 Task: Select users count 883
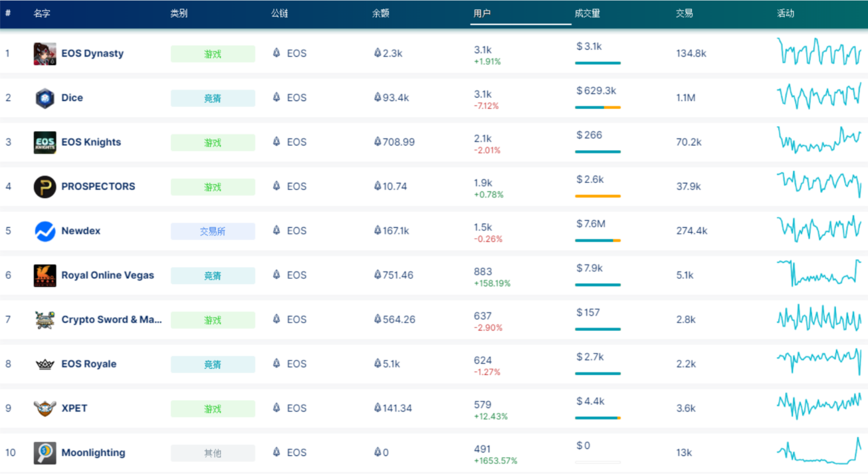pyautogui.click(x=483, y=271)
